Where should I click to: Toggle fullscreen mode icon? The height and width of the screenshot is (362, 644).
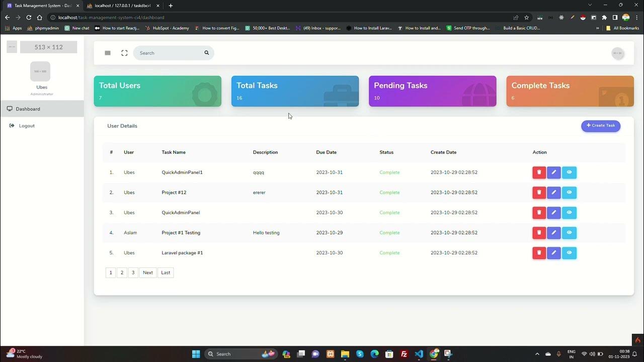pos(124,53)
